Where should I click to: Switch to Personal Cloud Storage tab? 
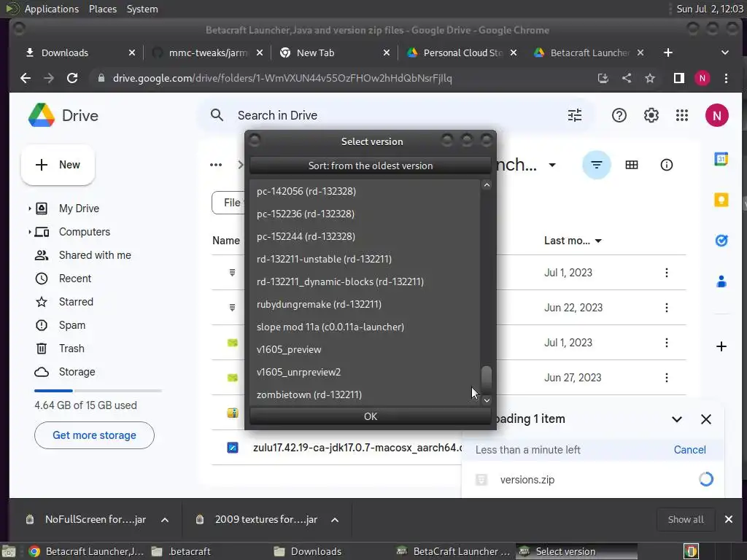tap(462, 52)
